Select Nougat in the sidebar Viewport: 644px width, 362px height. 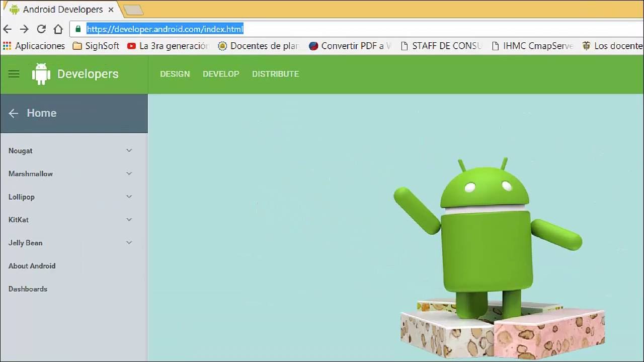click(21, 151)
